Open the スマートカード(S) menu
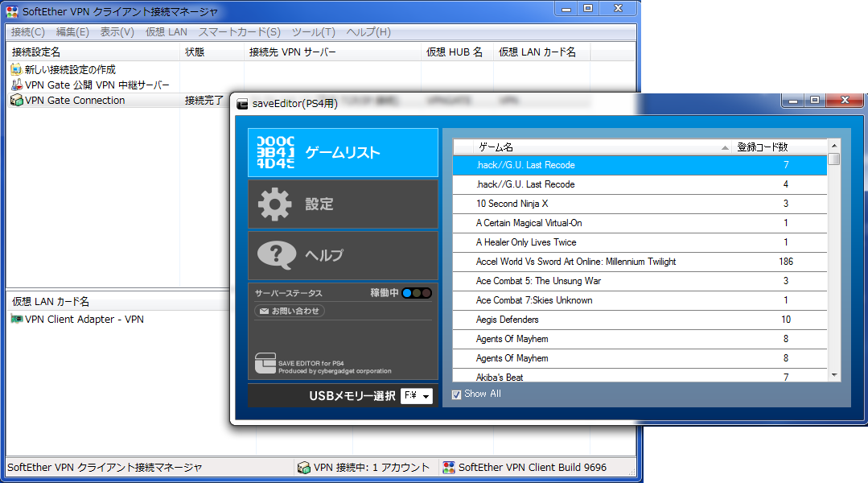The image size is (868, 483). coord(239,32)
